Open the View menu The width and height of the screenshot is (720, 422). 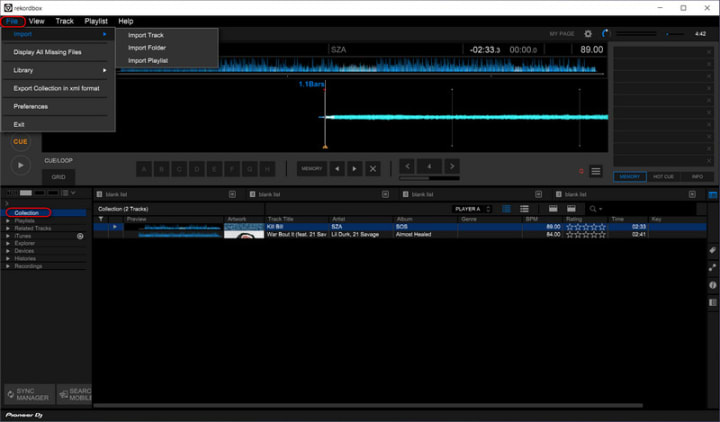tap(36, 21)
